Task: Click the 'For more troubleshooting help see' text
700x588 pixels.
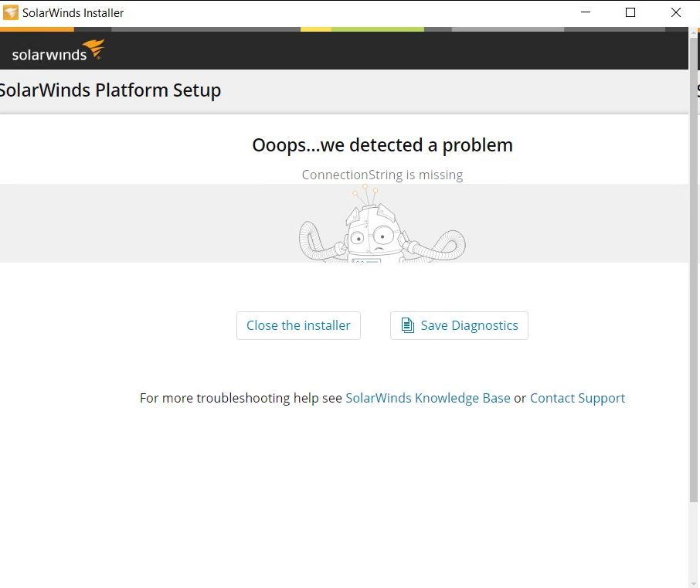Action: (x=240, y=398)
